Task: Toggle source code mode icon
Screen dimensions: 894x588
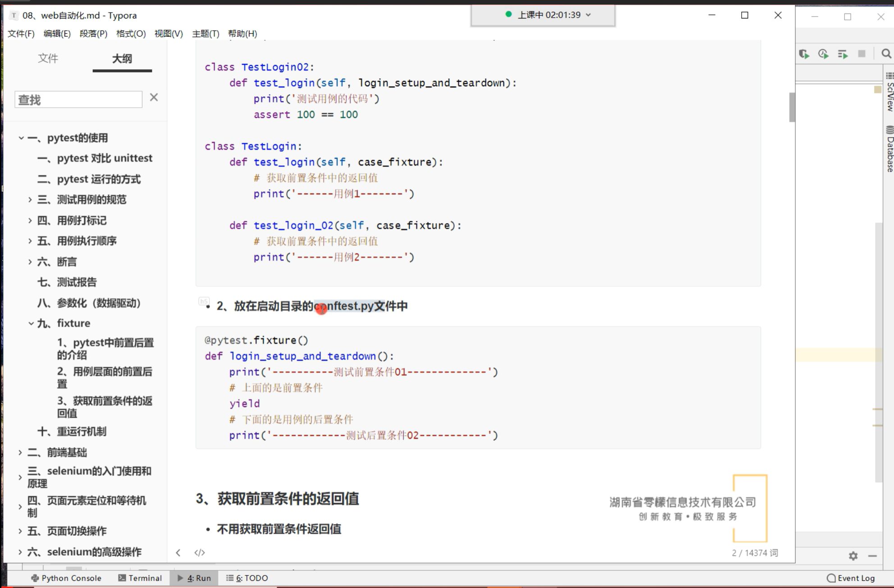Action: point(200,552)
